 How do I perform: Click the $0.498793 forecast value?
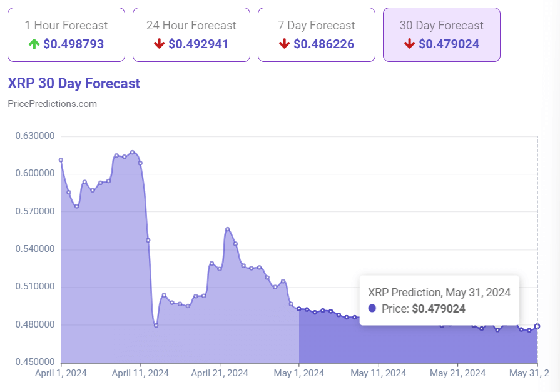coord(74,44)
